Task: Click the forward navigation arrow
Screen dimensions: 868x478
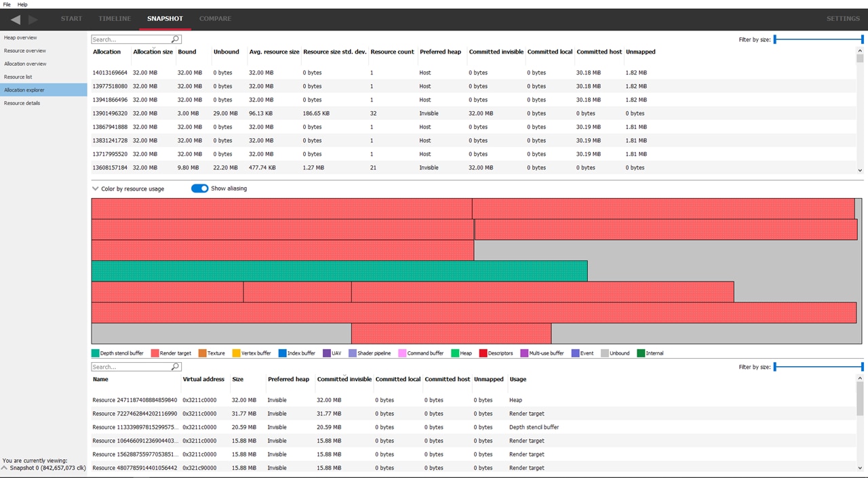Action: point(33,19)
